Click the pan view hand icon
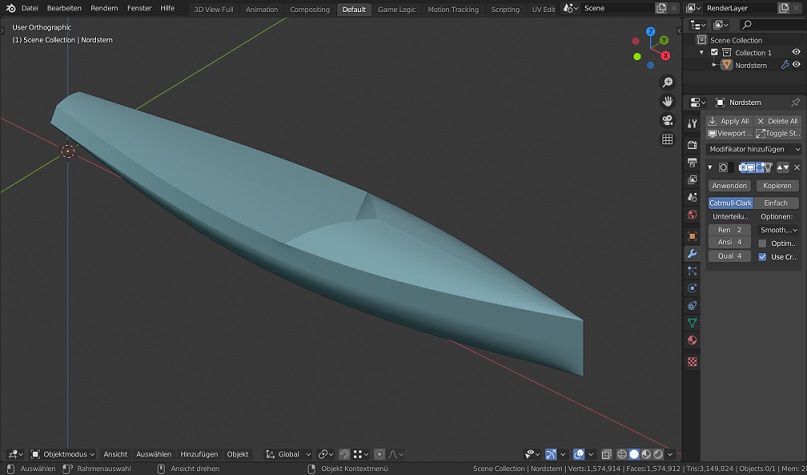 [x=668, y=101]
